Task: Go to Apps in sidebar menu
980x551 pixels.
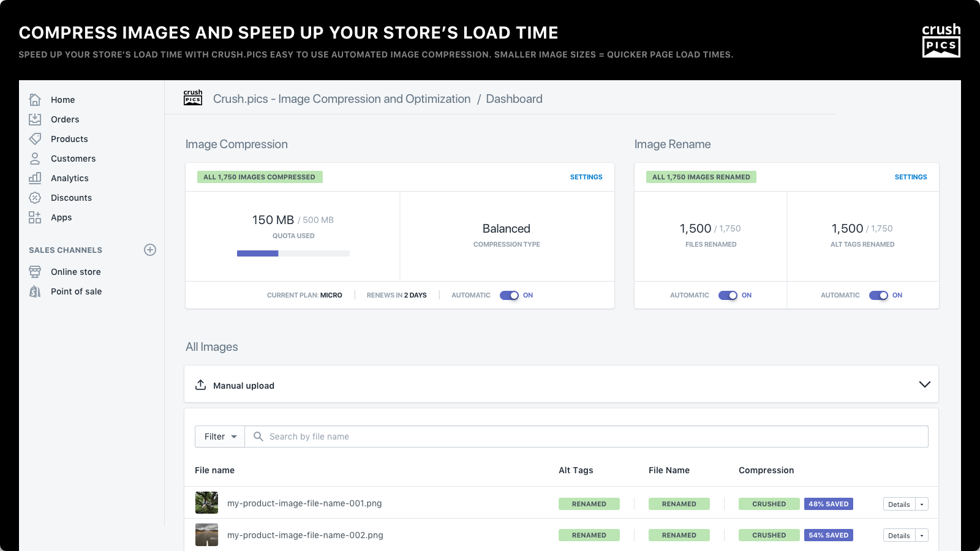Action: tap(61, 217)
